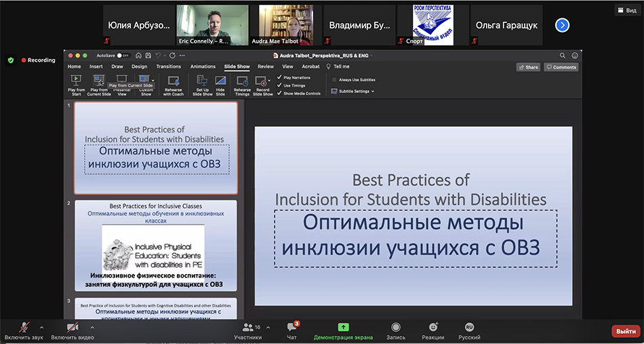
Task: Open Reactions (Реакции) in Zoom toolbar
Action: point(433,327)
